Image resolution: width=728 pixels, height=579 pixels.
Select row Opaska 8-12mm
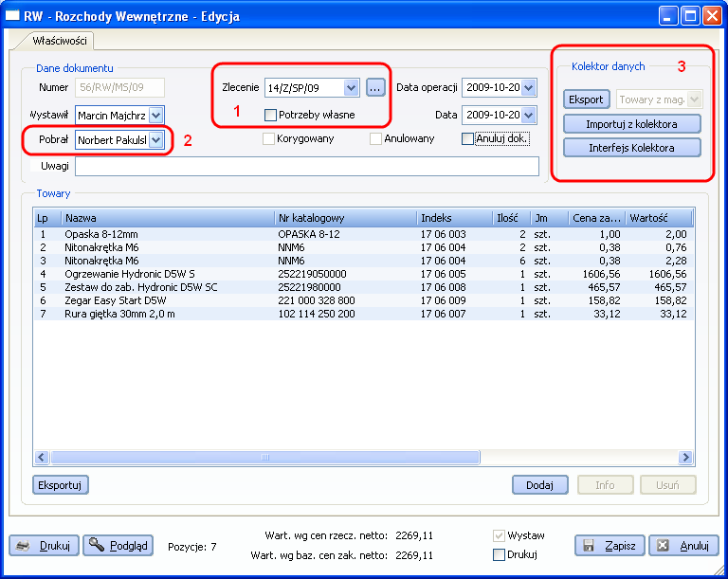coord(364,234)
